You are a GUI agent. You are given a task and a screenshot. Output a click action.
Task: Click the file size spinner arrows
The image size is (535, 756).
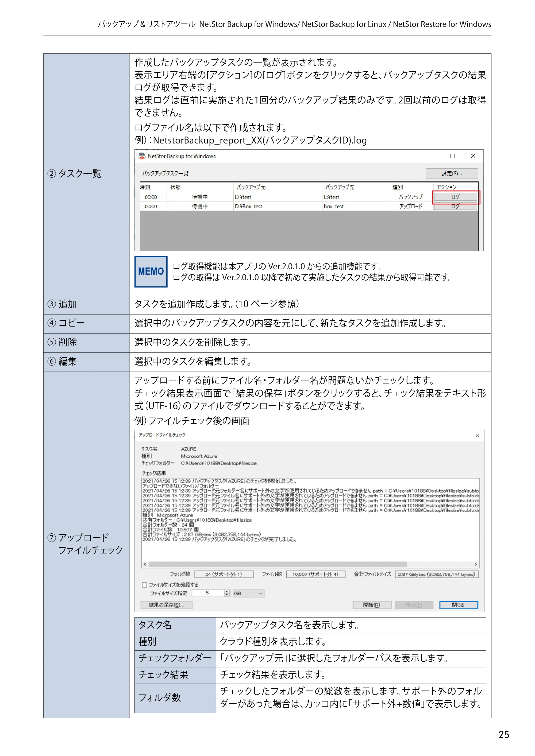[x=227, y=593]
